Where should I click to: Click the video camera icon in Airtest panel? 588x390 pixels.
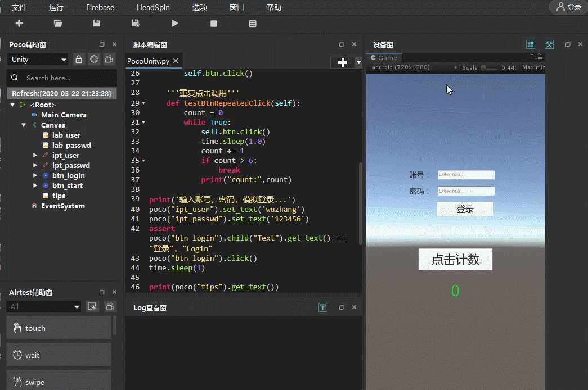tap(110, 306)
